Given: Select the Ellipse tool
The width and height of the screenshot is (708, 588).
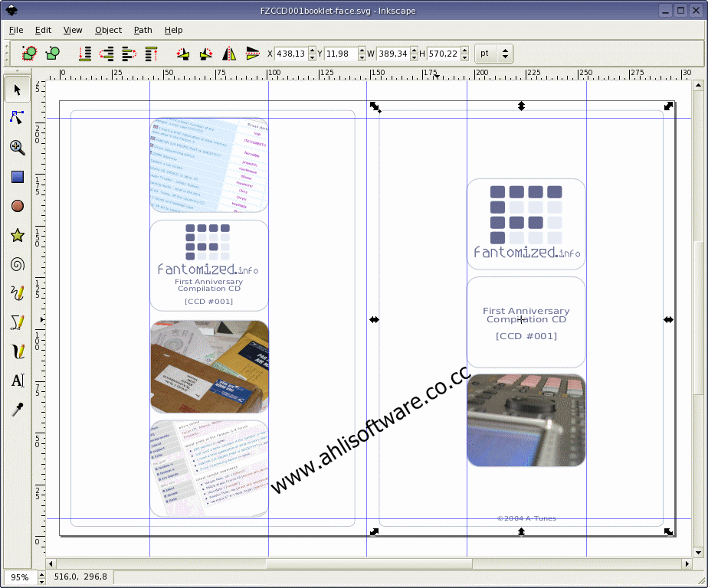Looking at the screenshot, I should tap(18, 206).
